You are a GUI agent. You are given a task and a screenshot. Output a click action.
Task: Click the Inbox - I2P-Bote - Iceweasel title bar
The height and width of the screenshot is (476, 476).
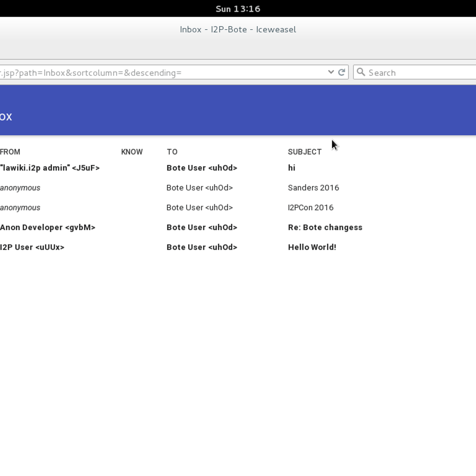pos(238,29)
